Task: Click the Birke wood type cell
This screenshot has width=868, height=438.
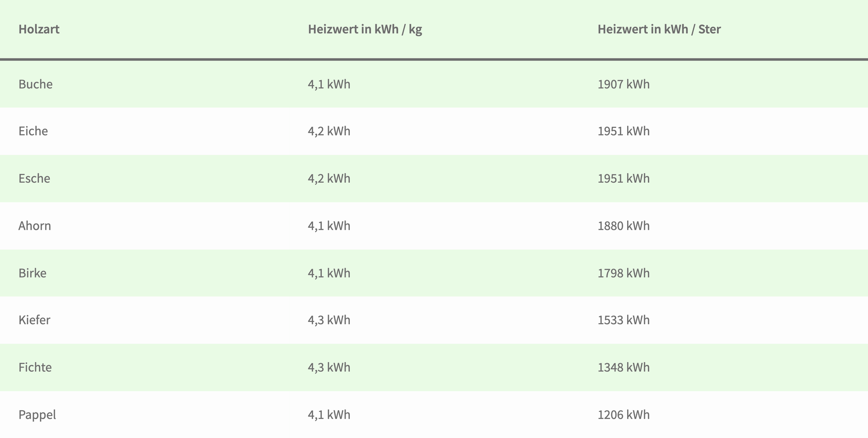Action: pyautogui.click(x=33, y=273)
